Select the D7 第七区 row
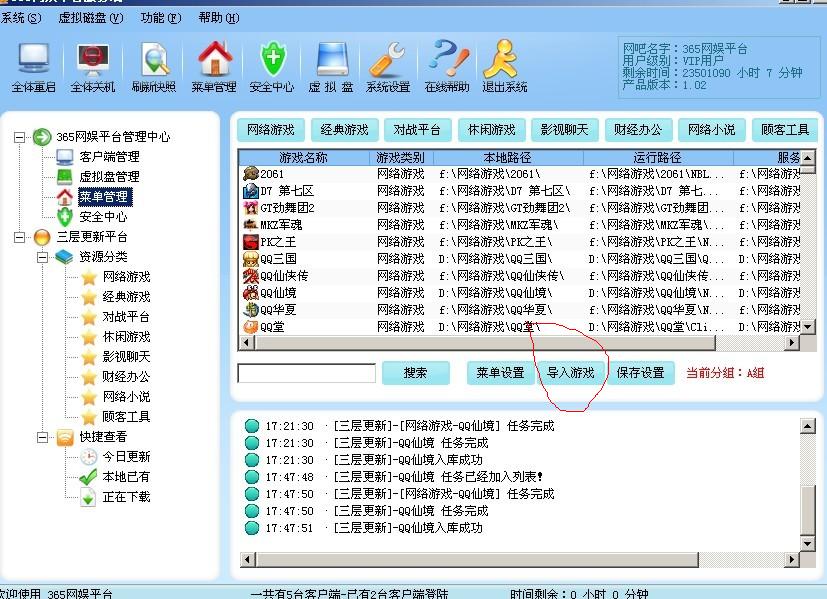Screen dimensions: 827x599 [521, 191]
